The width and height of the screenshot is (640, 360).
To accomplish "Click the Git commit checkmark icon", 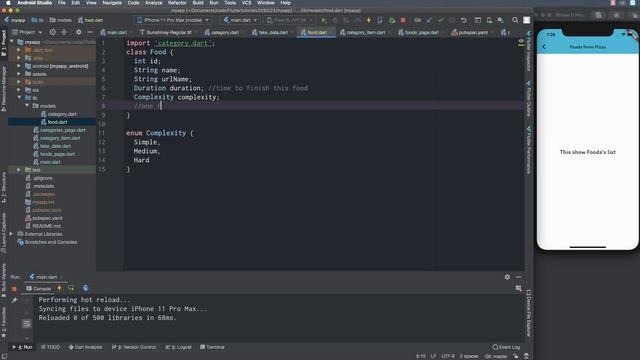I will (x=440, y=20).
